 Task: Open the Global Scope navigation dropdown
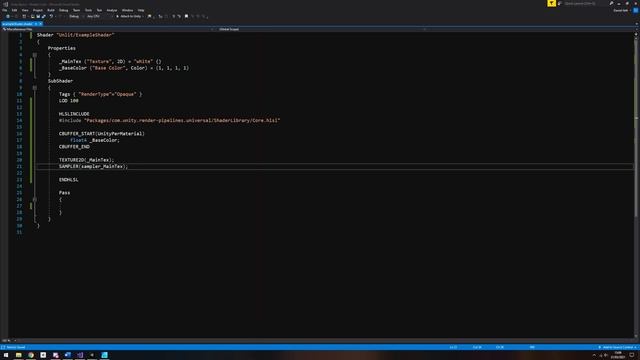[x=321, y=29]
